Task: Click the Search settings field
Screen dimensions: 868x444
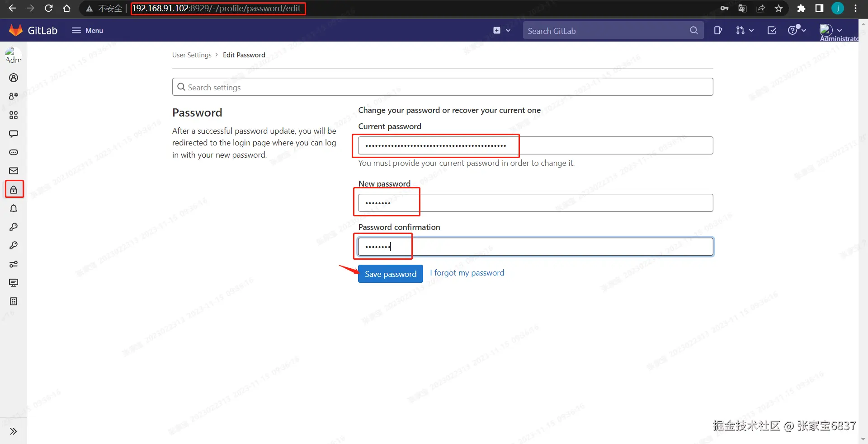Action: click(443, 87)
